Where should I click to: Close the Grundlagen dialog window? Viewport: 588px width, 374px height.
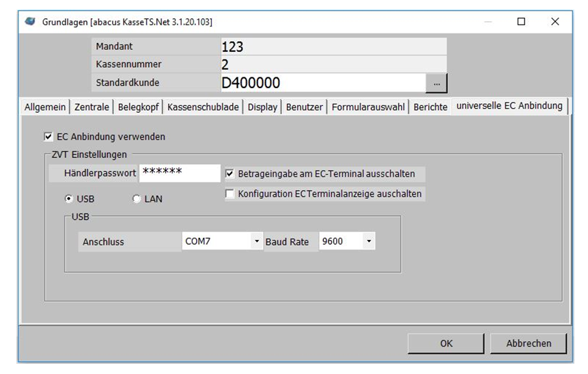coord(555,22)
